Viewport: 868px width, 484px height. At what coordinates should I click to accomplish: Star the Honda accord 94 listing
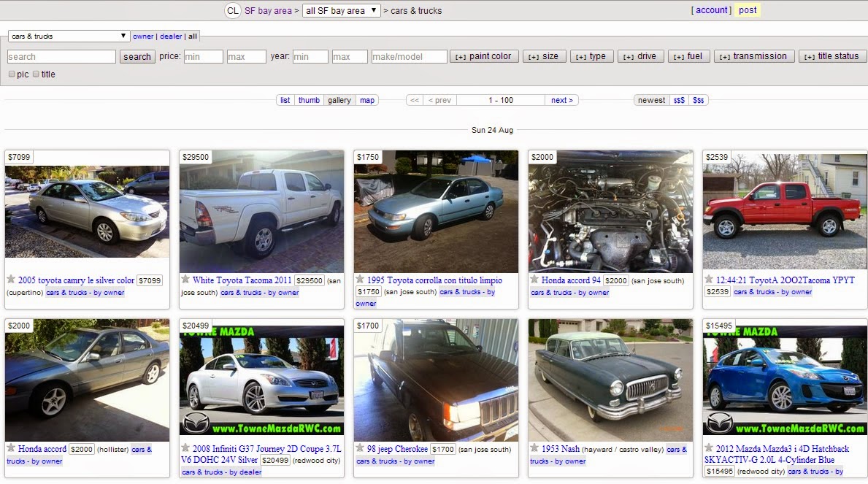click(534, 279)
